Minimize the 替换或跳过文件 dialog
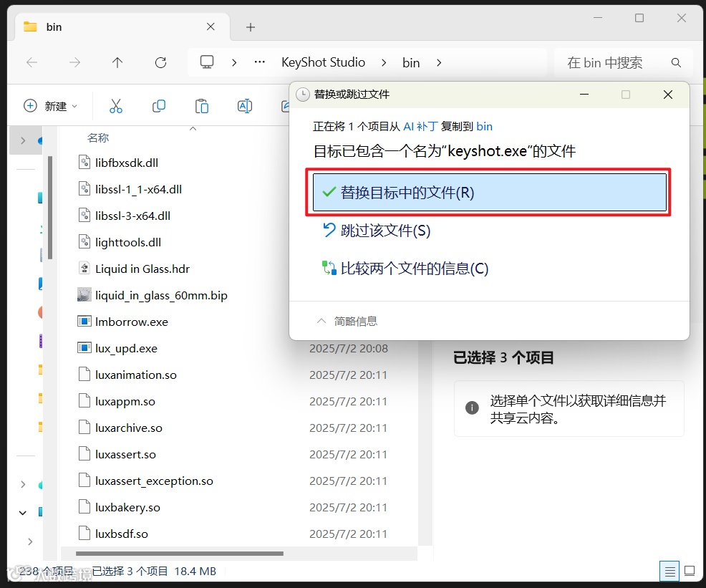706x588 pixels. coord(584,95)
